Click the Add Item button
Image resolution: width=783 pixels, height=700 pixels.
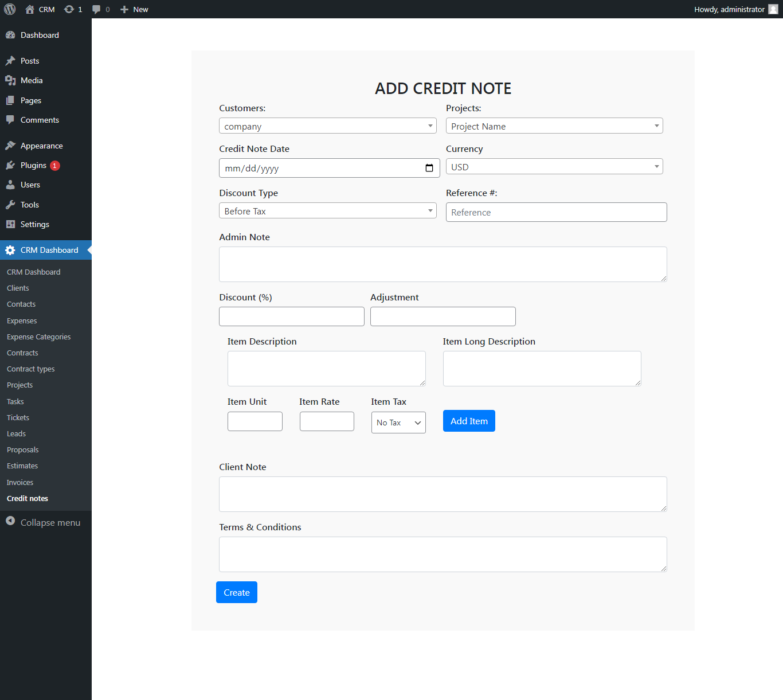coord(468,421)
